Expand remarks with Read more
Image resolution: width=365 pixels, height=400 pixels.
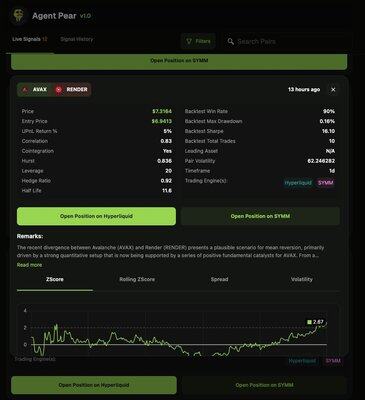coord(29,265)
